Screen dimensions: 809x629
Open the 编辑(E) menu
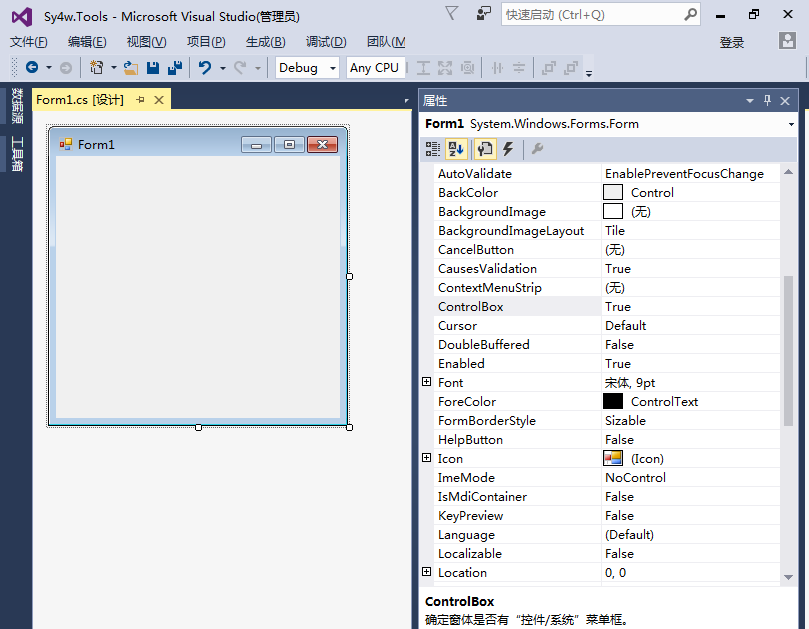pyautogui.click(x=87, y=42)
